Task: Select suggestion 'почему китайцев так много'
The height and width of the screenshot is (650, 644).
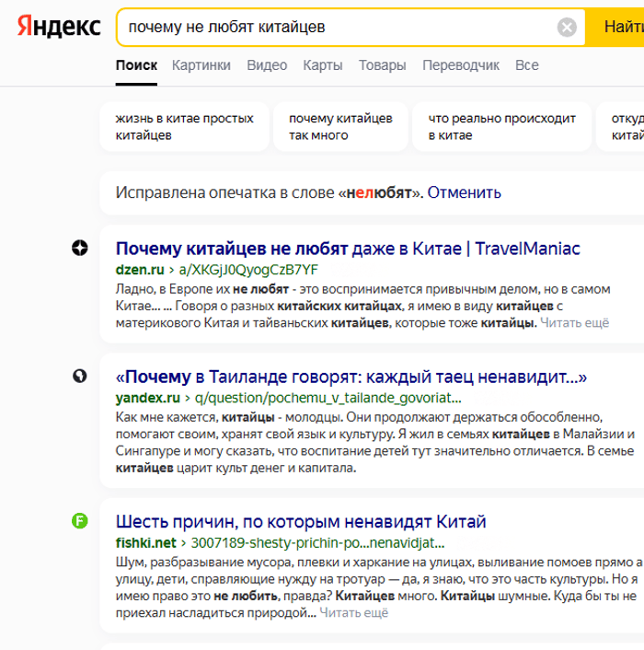Action: pos(340,127)
